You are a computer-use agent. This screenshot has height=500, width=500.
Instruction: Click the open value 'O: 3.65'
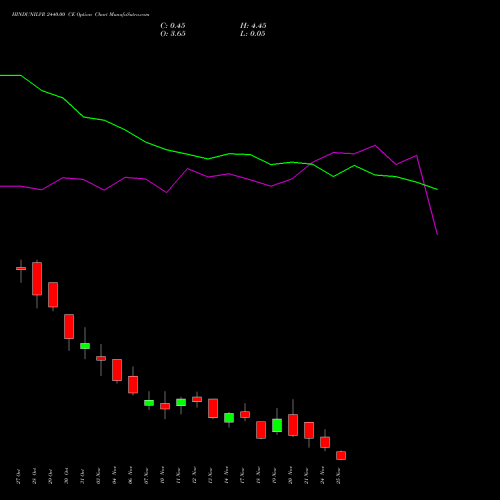173,34
